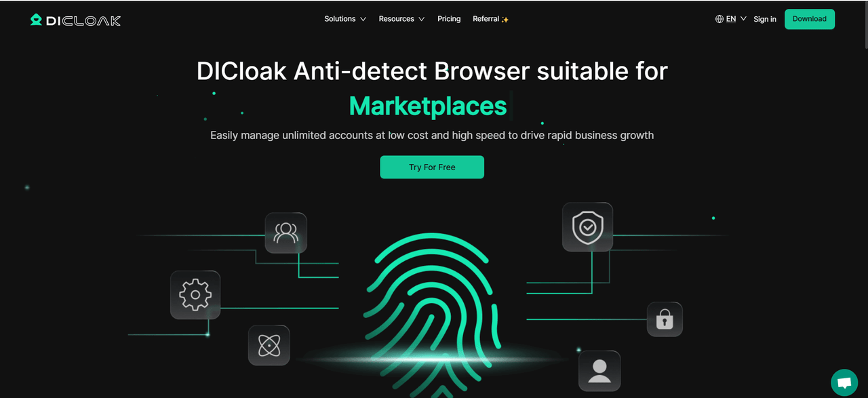Click the single user profile icon tile
Viewport: 868px width, 398px height.
click(x=599, y=371)
